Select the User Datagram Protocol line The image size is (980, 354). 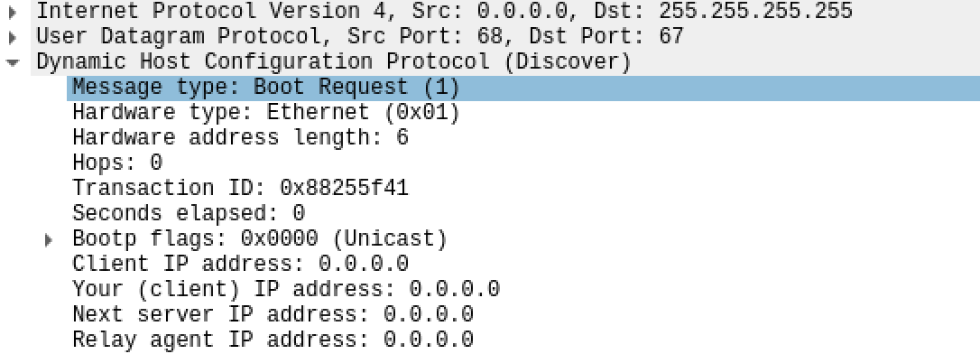505,37
